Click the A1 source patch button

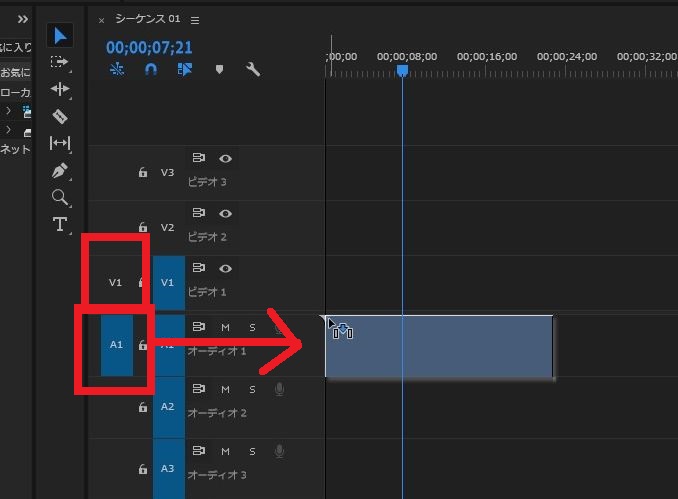click(116, 344)
